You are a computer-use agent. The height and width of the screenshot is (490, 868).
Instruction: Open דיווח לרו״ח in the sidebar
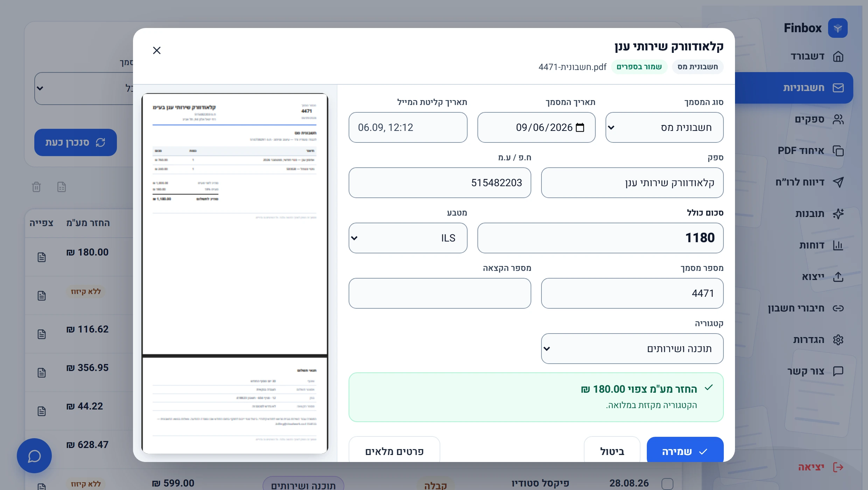[x=810, y=182]
